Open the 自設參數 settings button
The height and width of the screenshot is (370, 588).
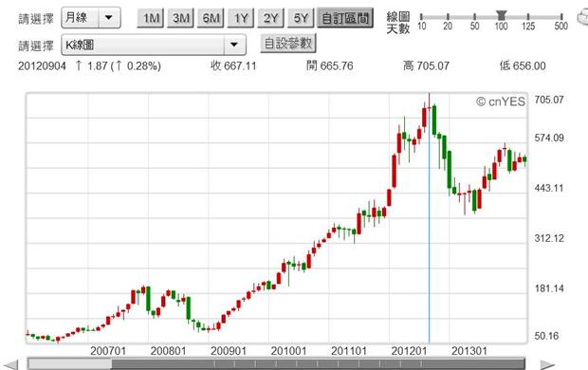[288, 43]
